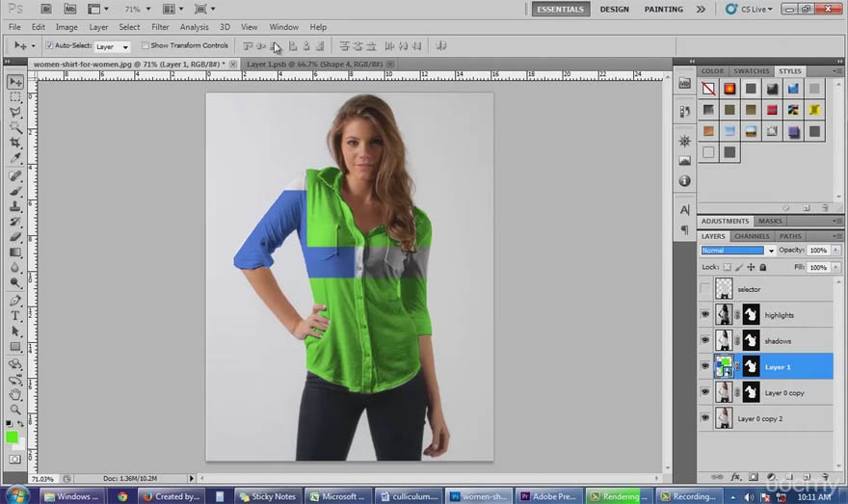Select the Quick Selection tool
The width and height of the screenshot is (848, 504).
(15, 127)
